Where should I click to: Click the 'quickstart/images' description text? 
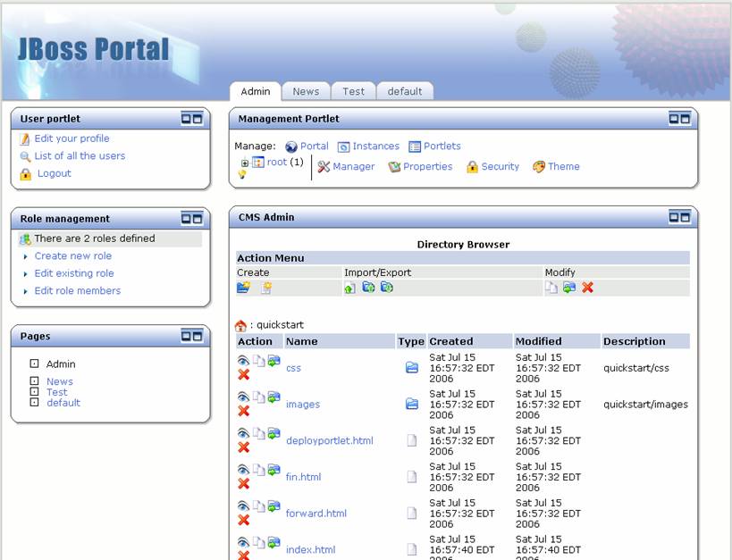(645, 404)
